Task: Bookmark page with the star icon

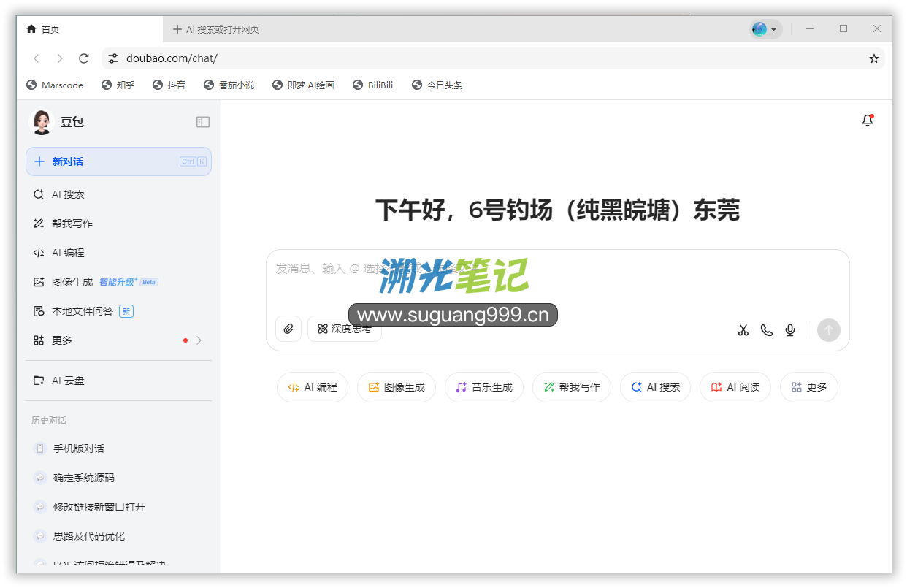Action: tap(874, 58)
